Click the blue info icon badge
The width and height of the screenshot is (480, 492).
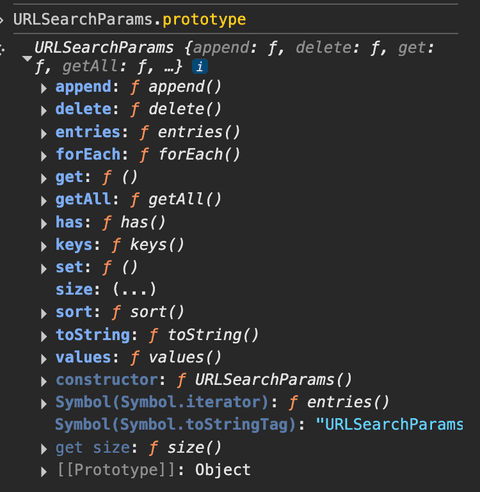pos(200,67)
